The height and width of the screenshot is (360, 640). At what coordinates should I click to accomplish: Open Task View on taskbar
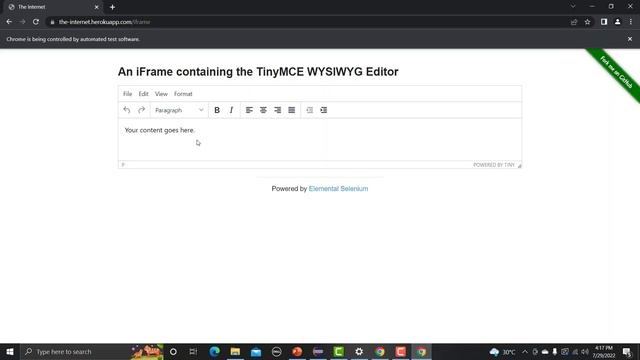(x=193, y=351)
